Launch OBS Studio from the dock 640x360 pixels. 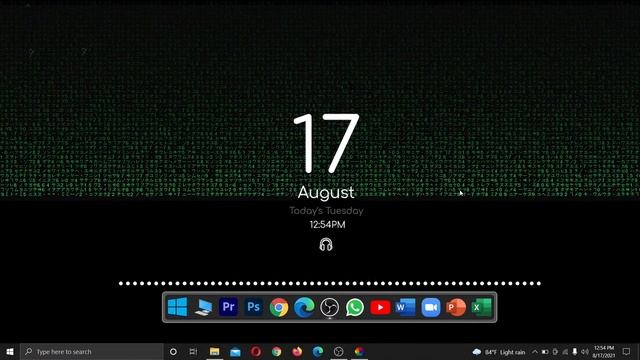point(329,307)
